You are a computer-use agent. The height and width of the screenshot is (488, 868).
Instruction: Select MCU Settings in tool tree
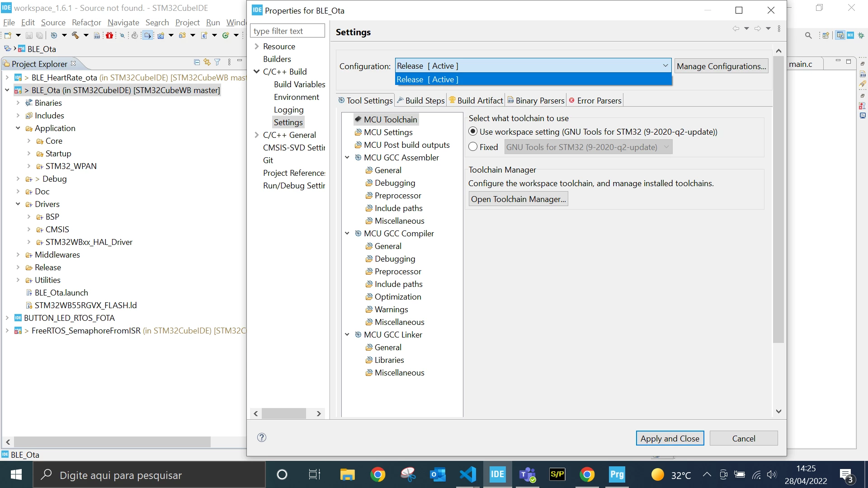tap(388, 132)
